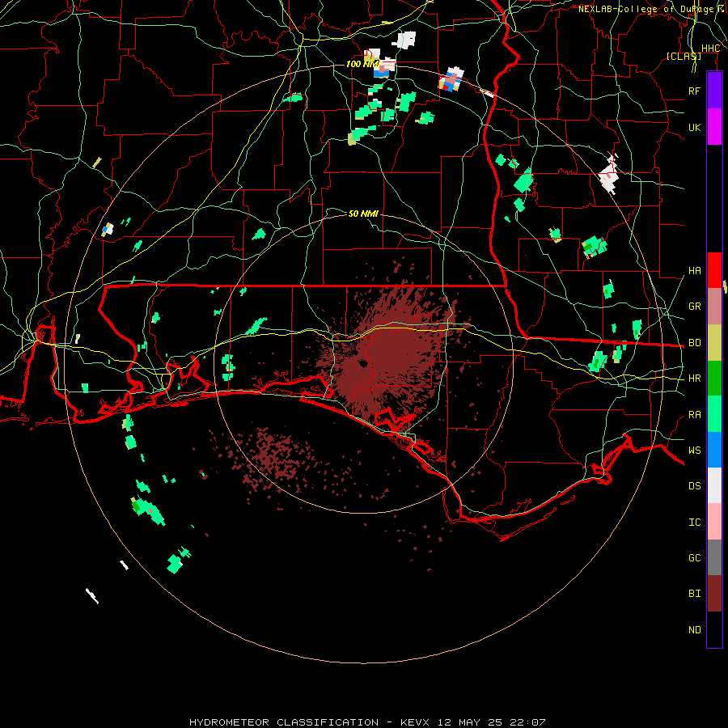Click the light pink IC legend swatch

coord(714,522)
